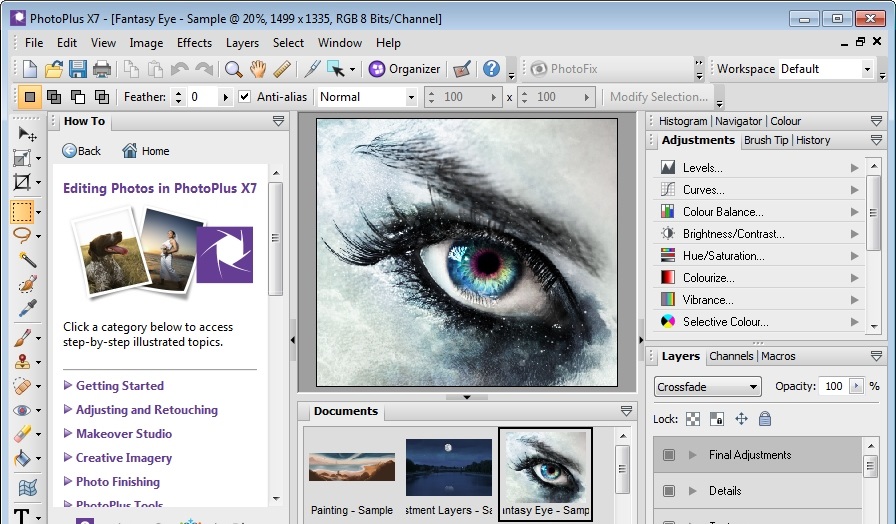The width and height of the screenshot is (896, 524).
Task: Expand the Details layer group
Action: (x=691, y=491)
